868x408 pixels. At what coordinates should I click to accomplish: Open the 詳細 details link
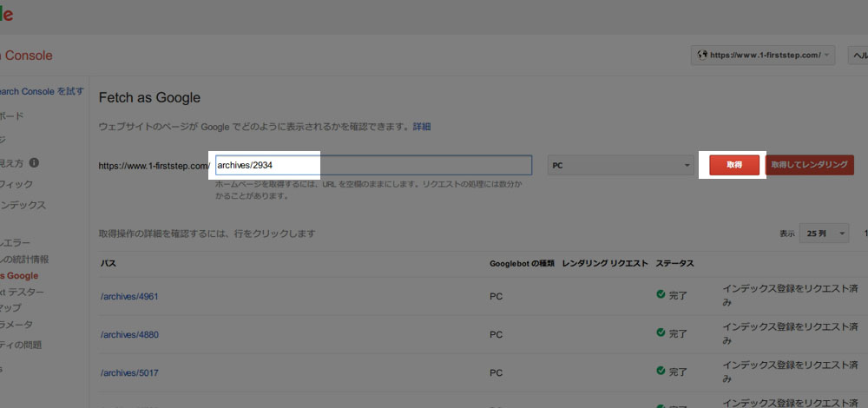421,127
